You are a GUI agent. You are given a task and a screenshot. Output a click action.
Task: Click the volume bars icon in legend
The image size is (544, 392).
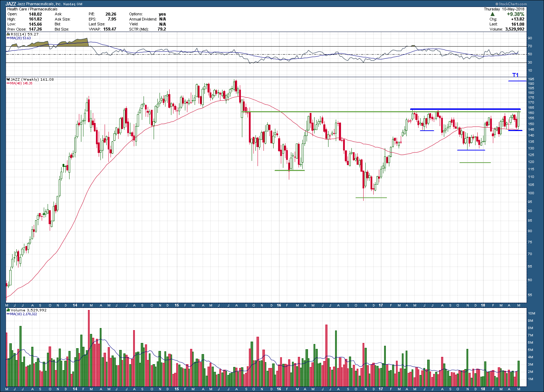click(8, 310)
